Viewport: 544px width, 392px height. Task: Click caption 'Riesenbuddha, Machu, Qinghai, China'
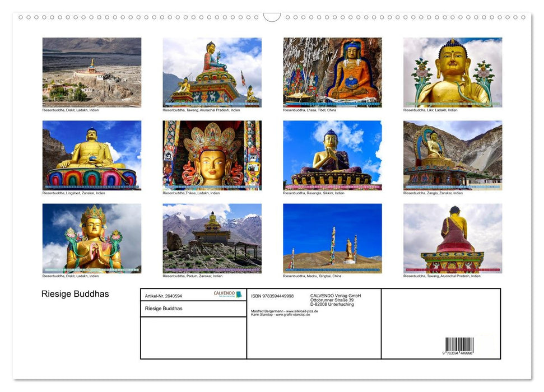pyautogui.click(x=312, y=276)
